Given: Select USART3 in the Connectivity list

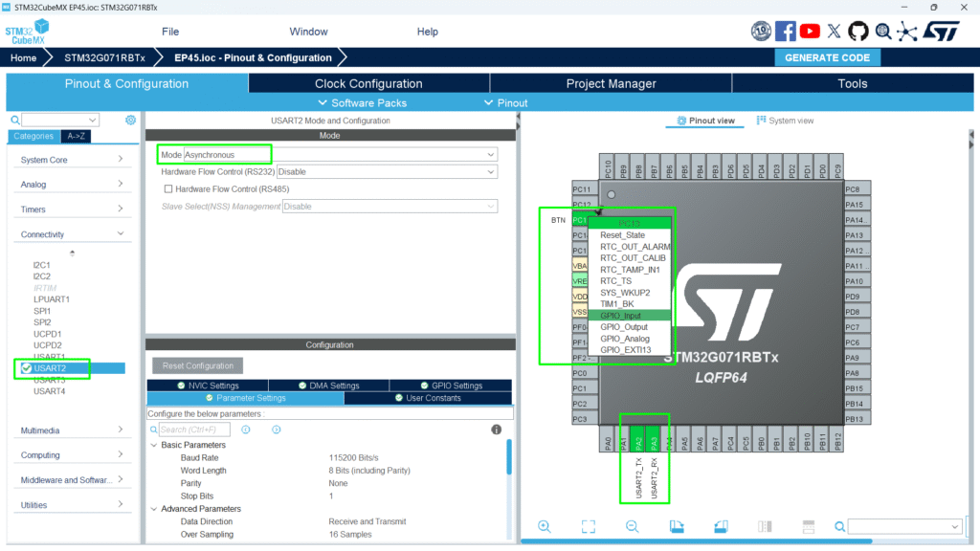Looking at the screenshot, I should pyautogui.click(x=49, y=380).
